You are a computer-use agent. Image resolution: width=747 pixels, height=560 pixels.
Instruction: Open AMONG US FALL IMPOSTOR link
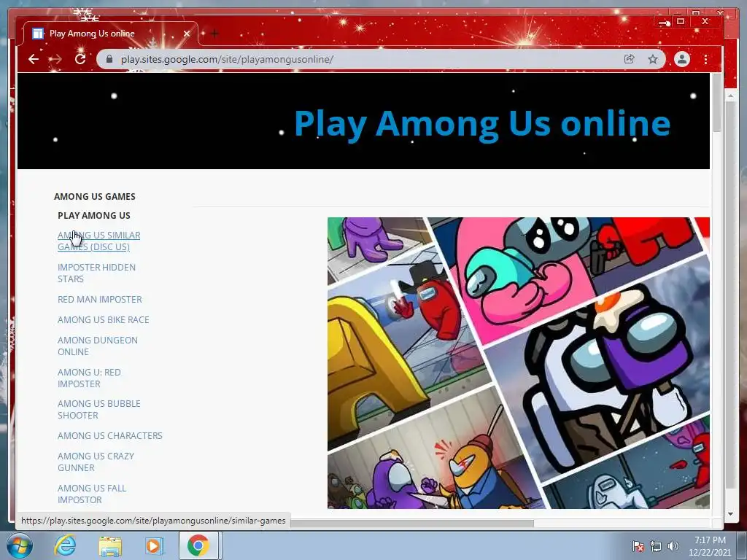(x=92, y=494)
